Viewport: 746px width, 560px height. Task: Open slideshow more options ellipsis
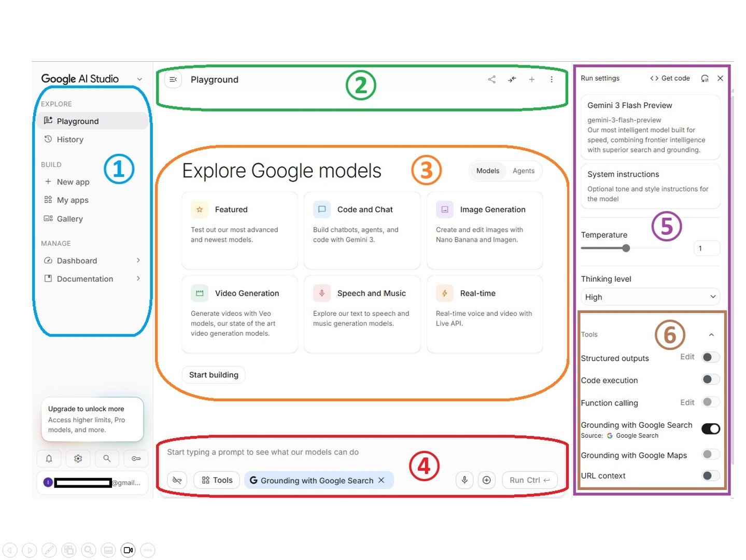[148, 550]
